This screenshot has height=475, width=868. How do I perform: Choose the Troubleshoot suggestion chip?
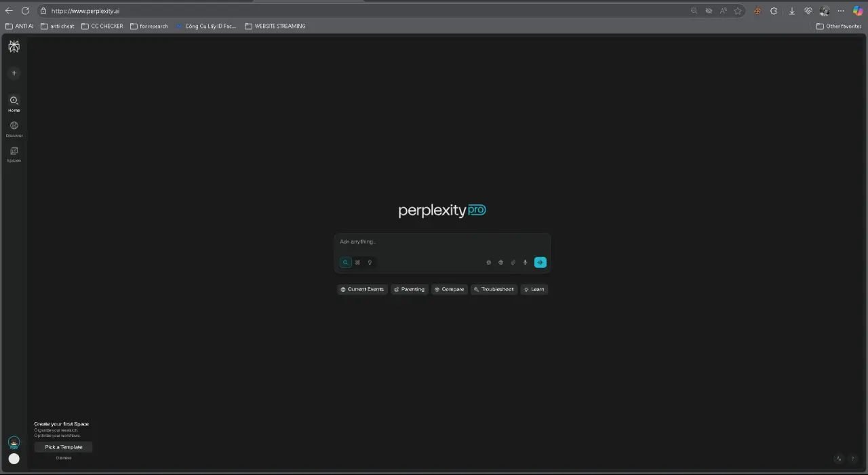(494, 289)
